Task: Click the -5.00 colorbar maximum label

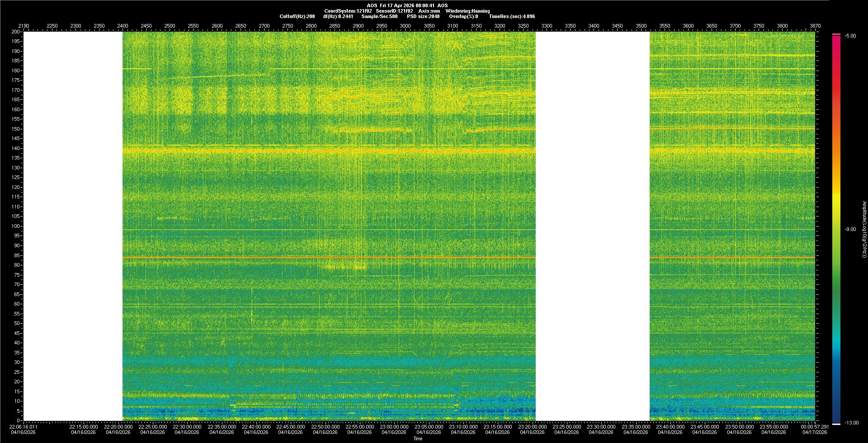Action: pos(850,36)
